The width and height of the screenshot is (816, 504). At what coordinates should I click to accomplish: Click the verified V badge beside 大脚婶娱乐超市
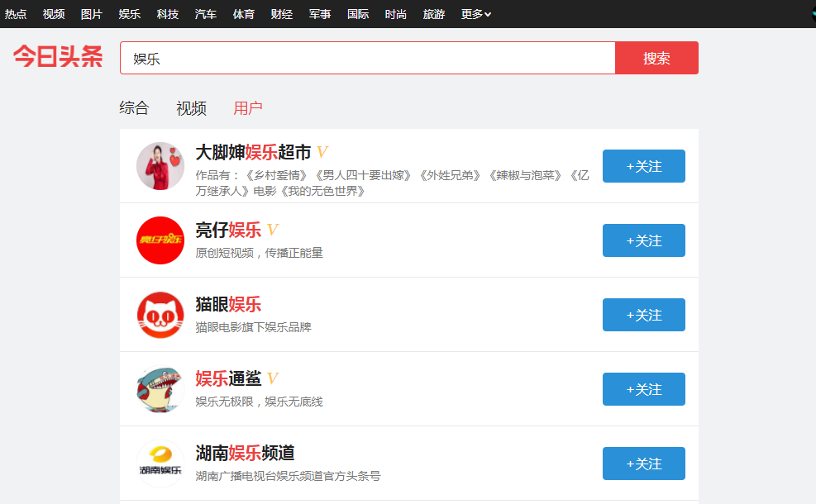point(322,152)
